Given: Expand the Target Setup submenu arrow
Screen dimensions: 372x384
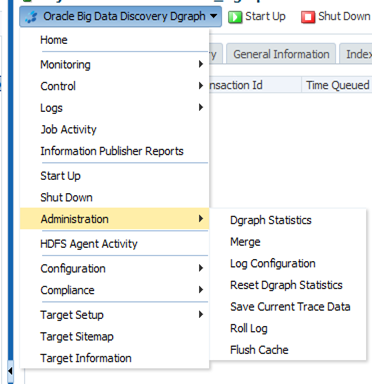Looking at the screenshot, I should click(x=201, y=314).
